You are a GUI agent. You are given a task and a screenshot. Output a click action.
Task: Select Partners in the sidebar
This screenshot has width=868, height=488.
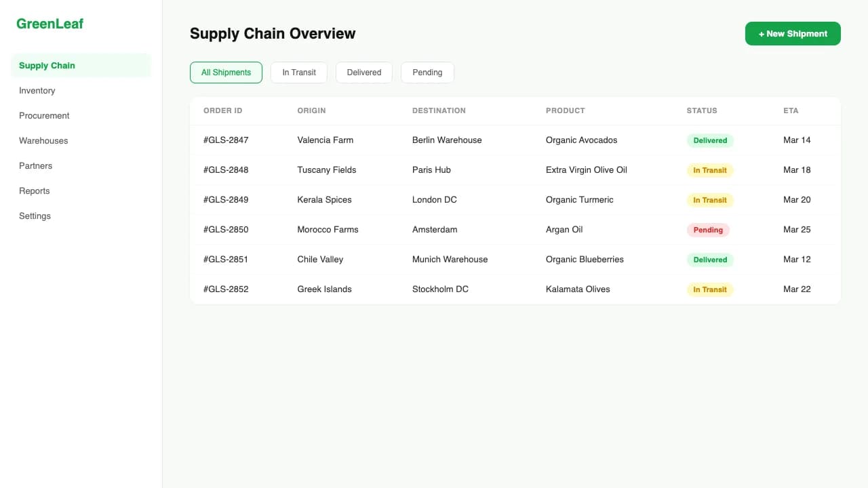(x=35, y=165)
